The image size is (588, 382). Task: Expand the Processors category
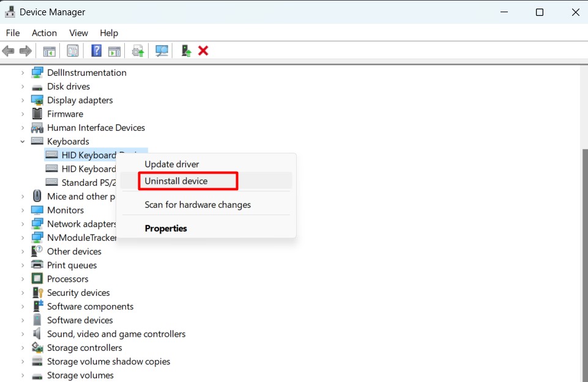tap(23, 279)
